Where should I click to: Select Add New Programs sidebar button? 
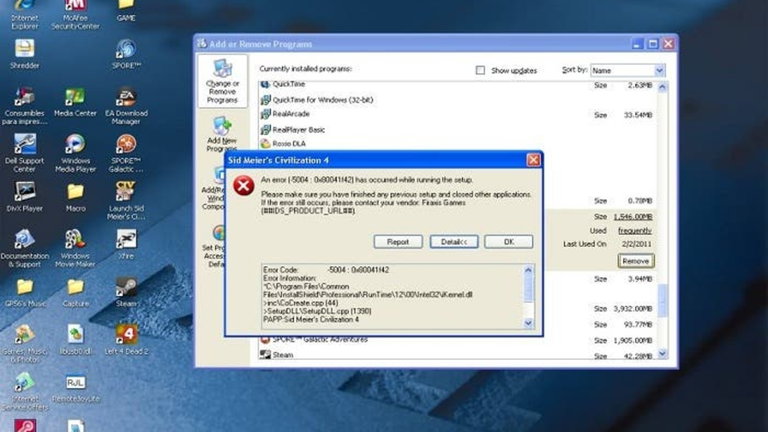[x=222, y=134]
